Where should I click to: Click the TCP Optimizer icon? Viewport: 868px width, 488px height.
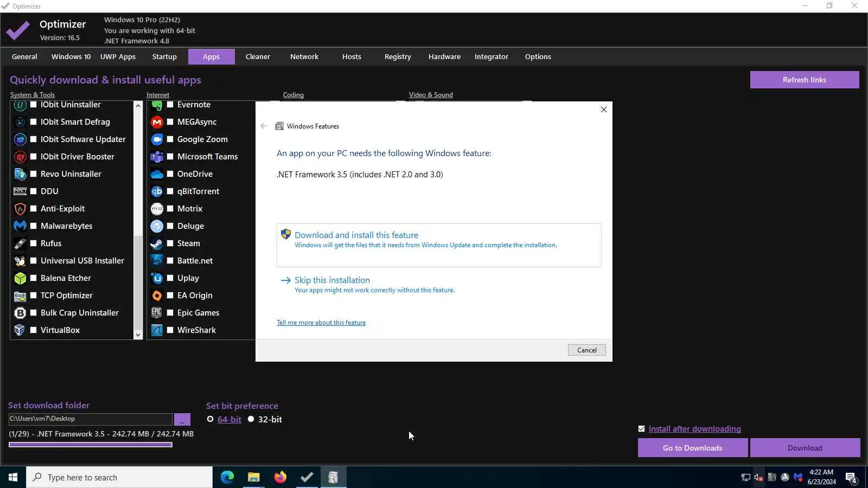point(20,296)
